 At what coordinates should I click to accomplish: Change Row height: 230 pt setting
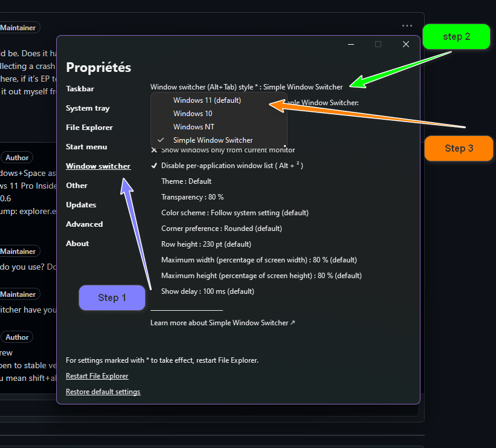[x=206, y=244]
